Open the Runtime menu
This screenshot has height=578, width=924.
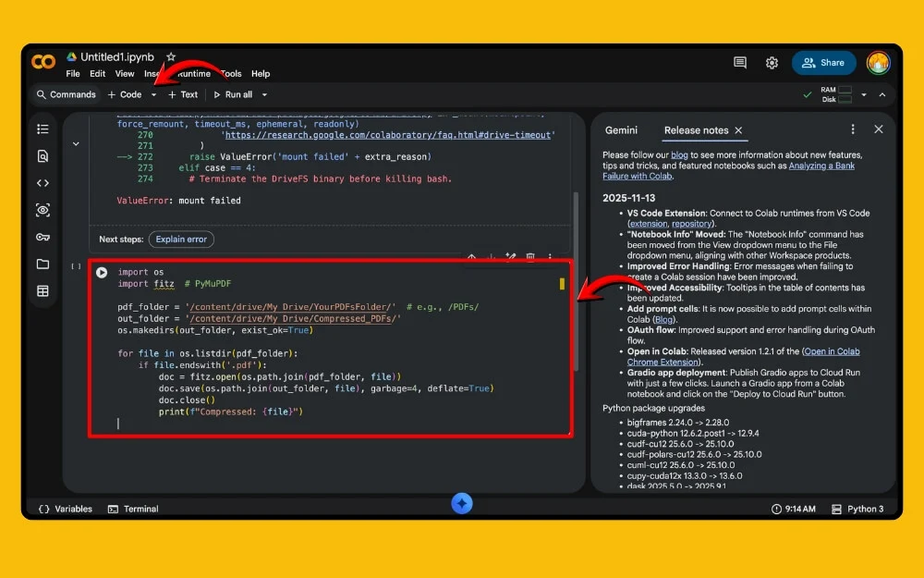(197, 73)
